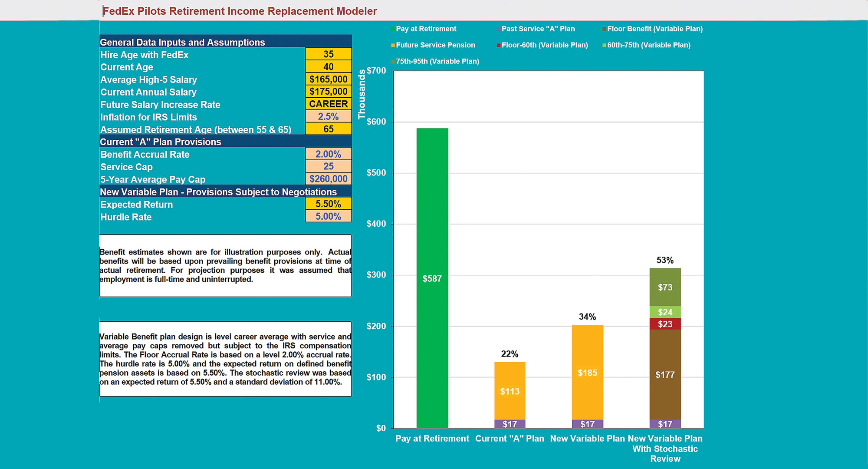
Task: Click the Service Cap row label
Action: tap(126, 167)
